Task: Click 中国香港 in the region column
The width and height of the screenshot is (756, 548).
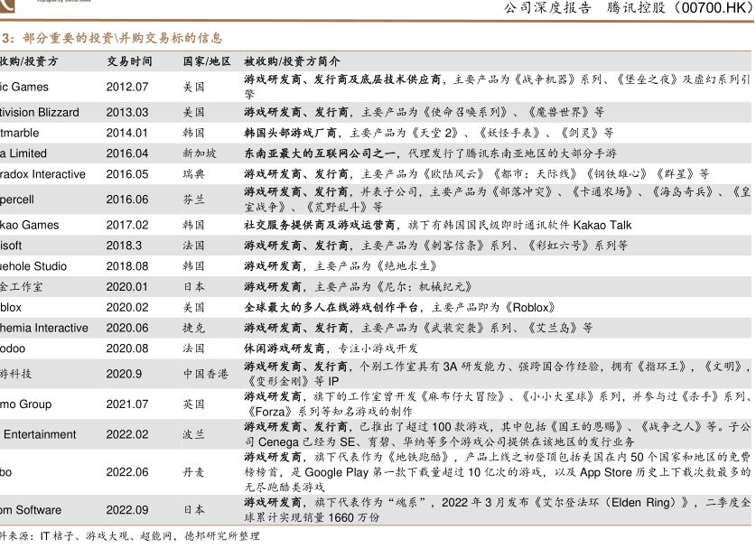Action: (205, 374)
